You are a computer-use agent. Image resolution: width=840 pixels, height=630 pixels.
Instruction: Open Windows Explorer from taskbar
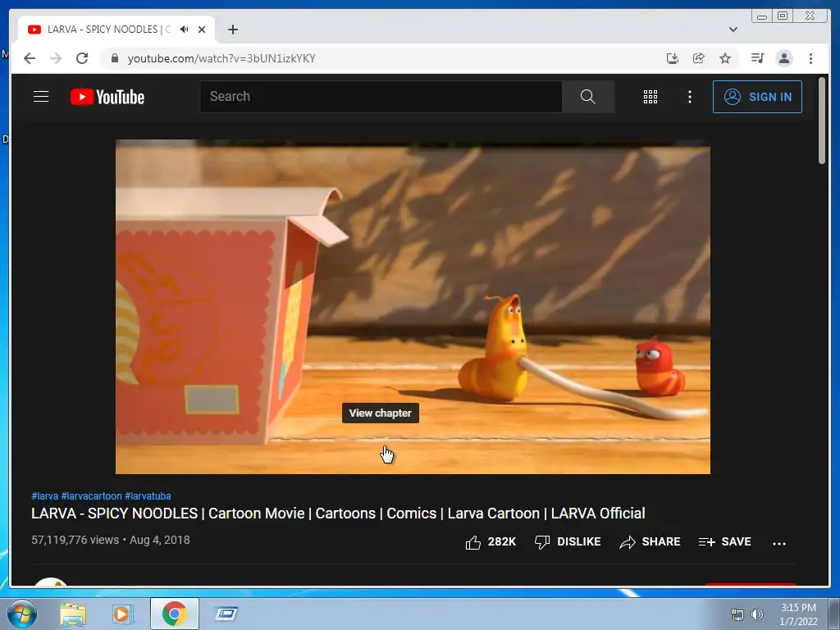(73, 614)
